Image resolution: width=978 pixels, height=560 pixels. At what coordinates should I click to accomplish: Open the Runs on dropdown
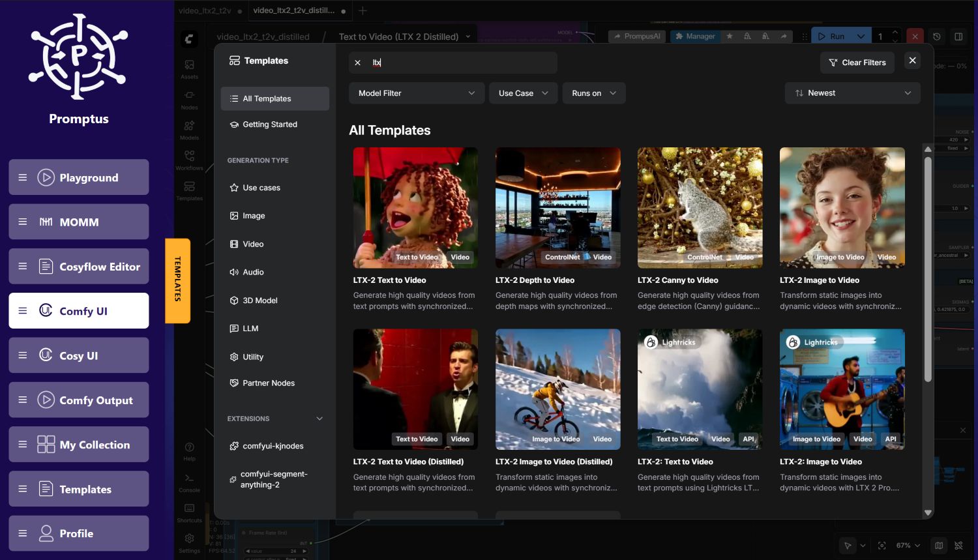point(593,93)
